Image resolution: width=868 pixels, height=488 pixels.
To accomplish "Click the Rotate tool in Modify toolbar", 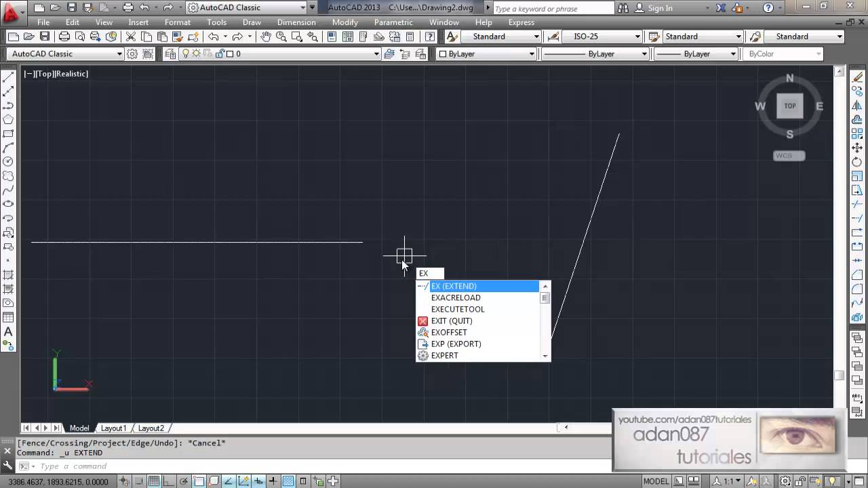I will (857, 162).
